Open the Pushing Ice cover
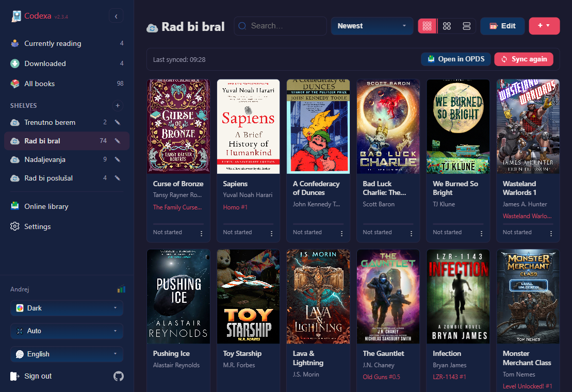Screen dimensions: 572x392 [x=178, y=297]
